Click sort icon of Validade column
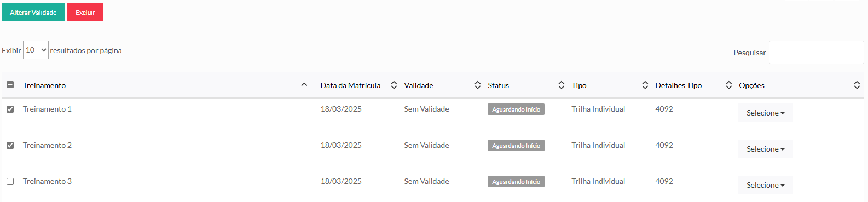Viewport: 868px width, 202px height. [477, 85]
